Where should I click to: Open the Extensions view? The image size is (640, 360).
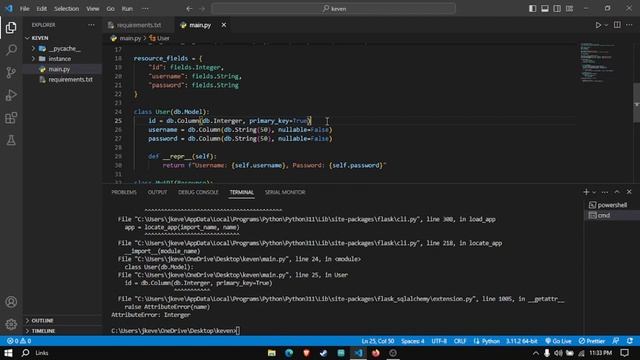tap(11, 118)
